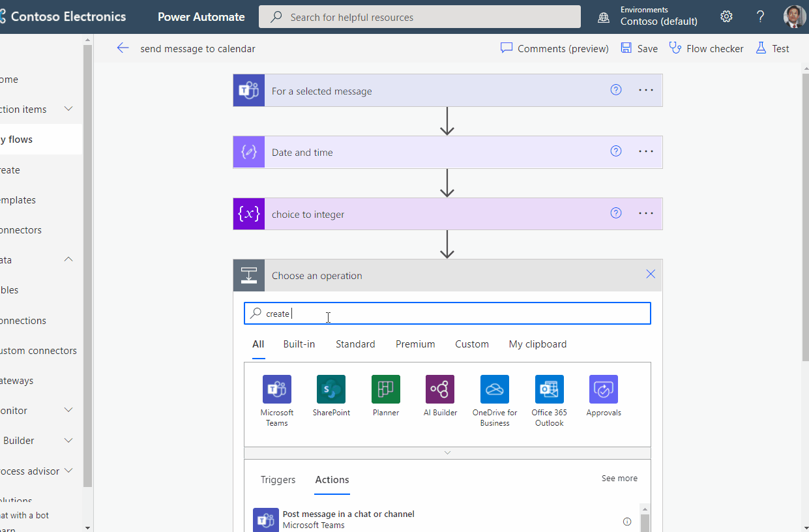The image size is (809, 532).
Task: Show help for 'For a selected message' step
Action: pos(616,90)
